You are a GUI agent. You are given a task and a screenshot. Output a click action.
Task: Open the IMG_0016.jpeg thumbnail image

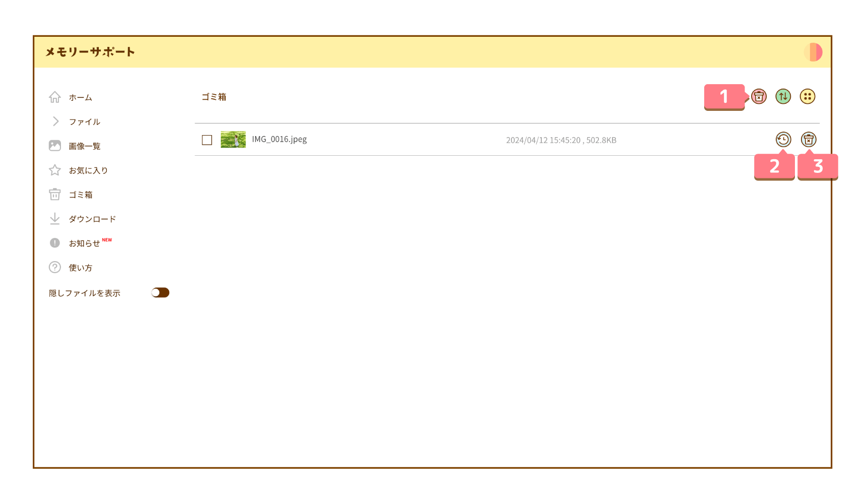[x=233, y=140]
